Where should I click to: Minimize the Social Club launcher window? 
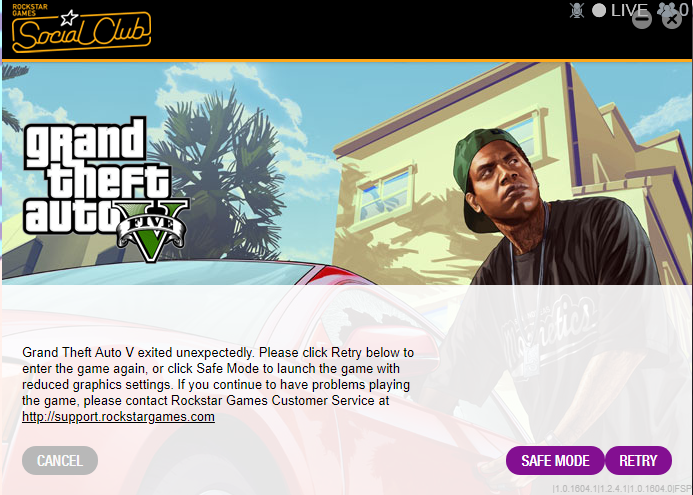(x=642, y=19)
